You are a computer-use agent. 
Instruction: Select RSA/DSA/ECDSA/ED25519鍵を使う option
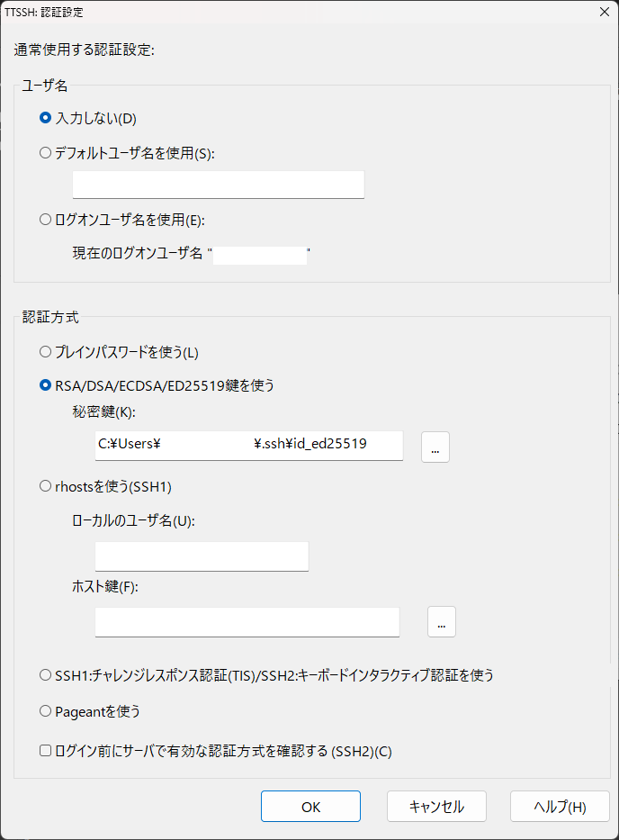[46, 385]
